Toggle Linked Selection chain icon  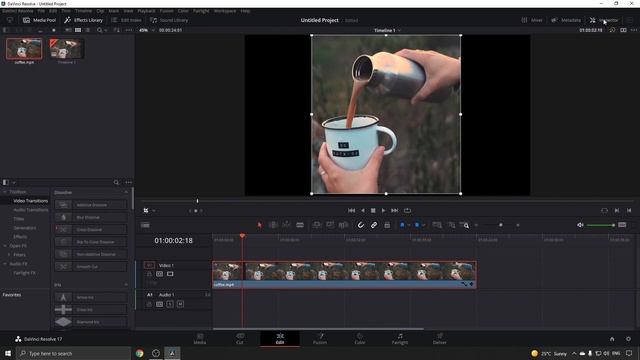pyautogui.click(x=374, y=225)
